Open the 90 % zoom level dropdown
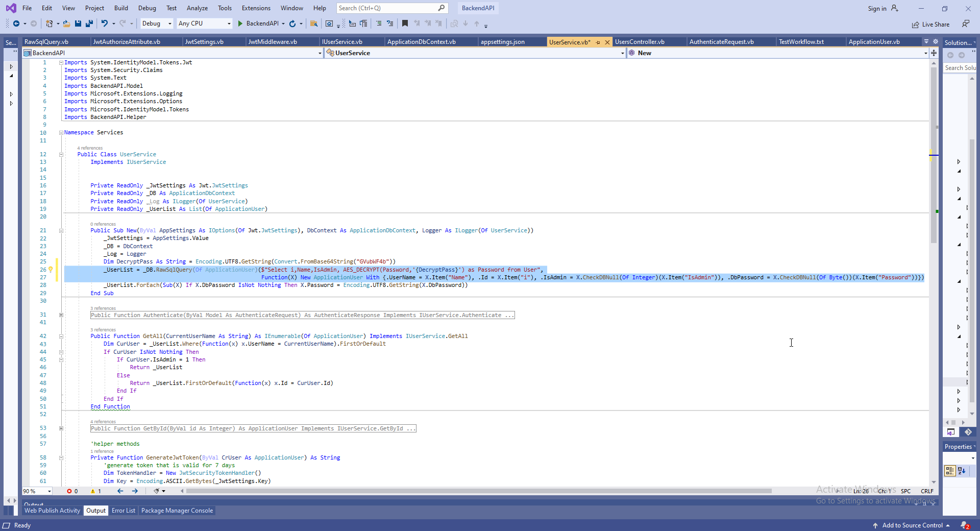The width and height of the screenshot is (980, 531). click(37, 491)
